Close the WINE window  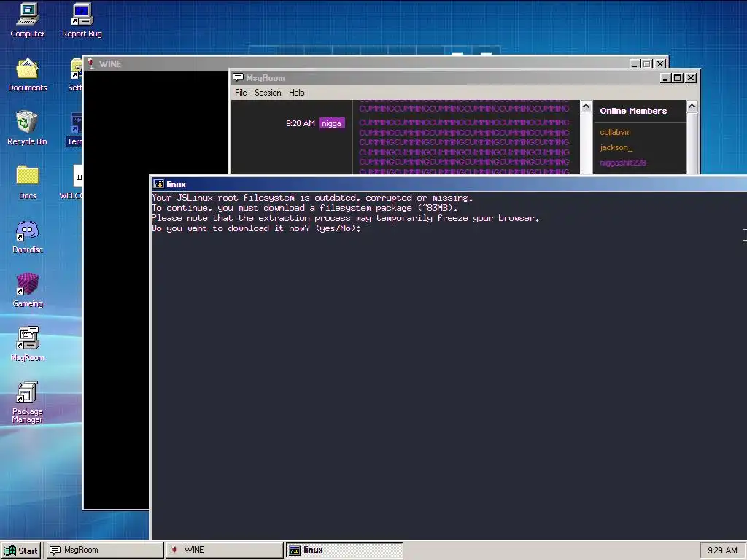click(x=660, y=64)
